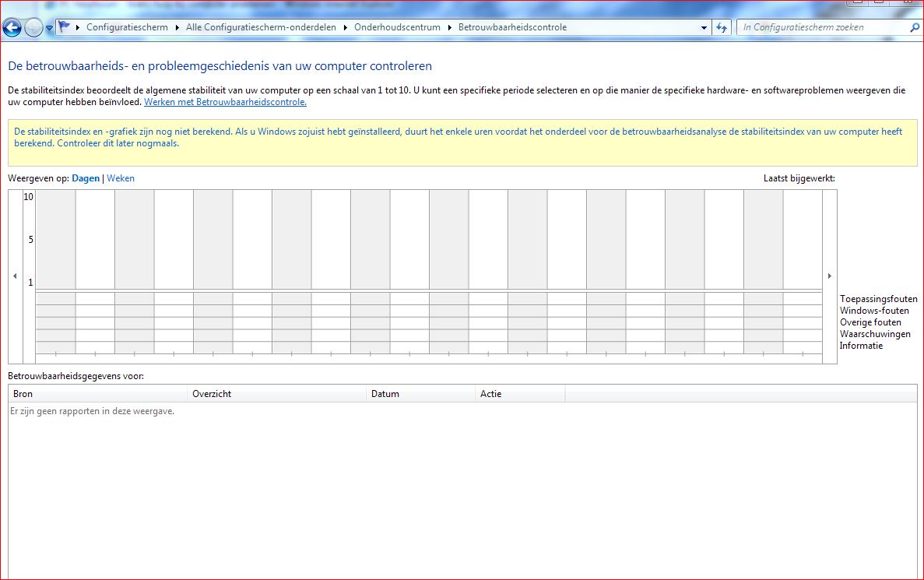Click the yellow stabiliteitsindex info message

click(462, 142)
